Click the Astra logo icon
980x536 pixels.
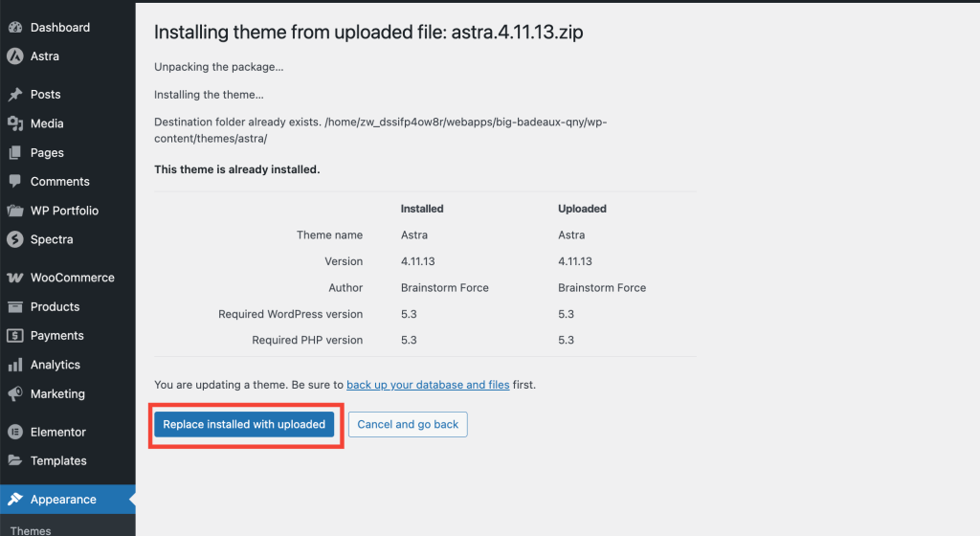[15, 56]
